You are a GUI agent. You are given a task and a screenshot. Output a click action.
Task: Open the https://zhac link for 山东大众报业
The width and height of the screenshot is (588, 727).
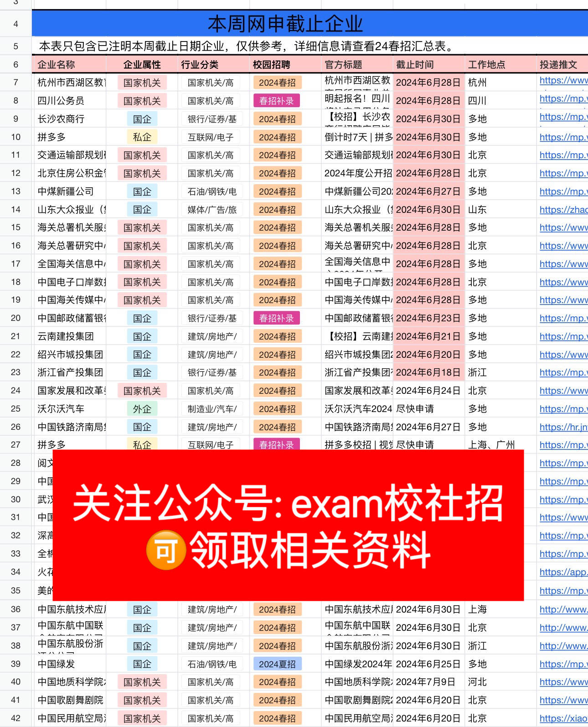click(x=563, y=210)
